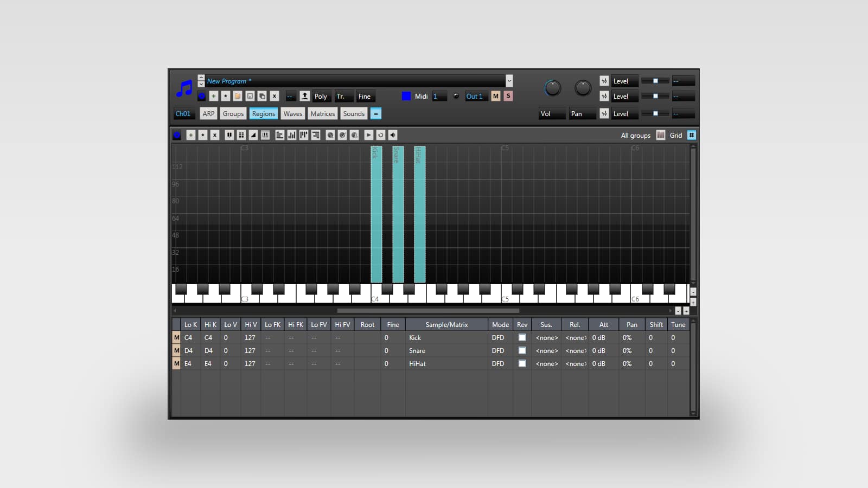Click the plus icon in regions toolbar

pos(190,135)
